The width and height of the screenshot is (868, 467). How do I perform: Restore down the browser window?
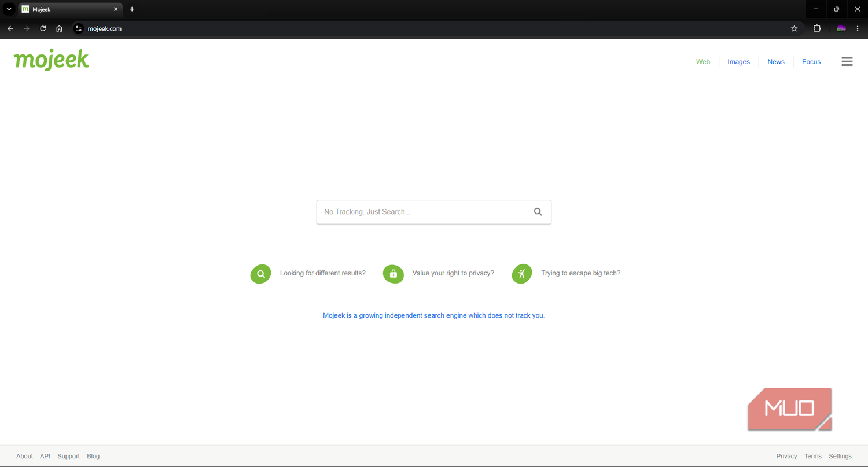coord(837,9)
